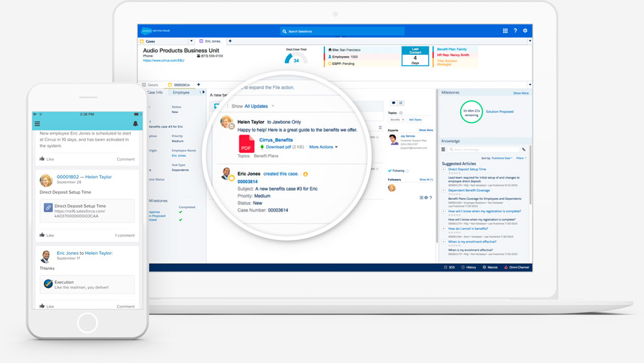Click the milestone countdown timer circle
Viewport: 644px width, 363px height.
[x=471, y=112]
